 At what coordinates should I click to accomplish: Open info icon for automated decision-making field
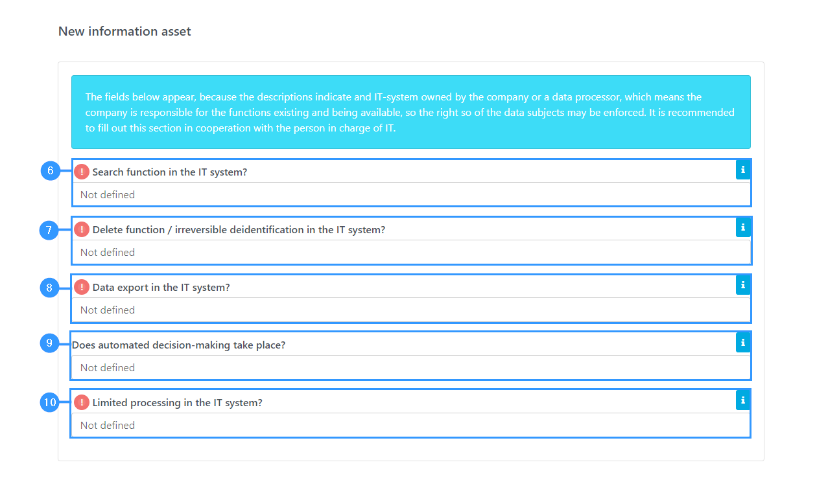point(743,343)
